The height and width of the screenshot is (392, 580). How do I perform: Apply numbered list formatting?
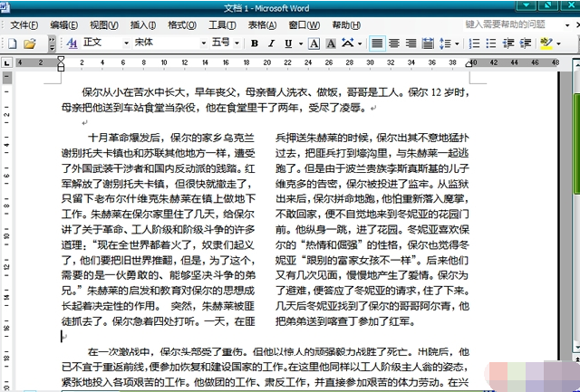click(x=473, y=43)
